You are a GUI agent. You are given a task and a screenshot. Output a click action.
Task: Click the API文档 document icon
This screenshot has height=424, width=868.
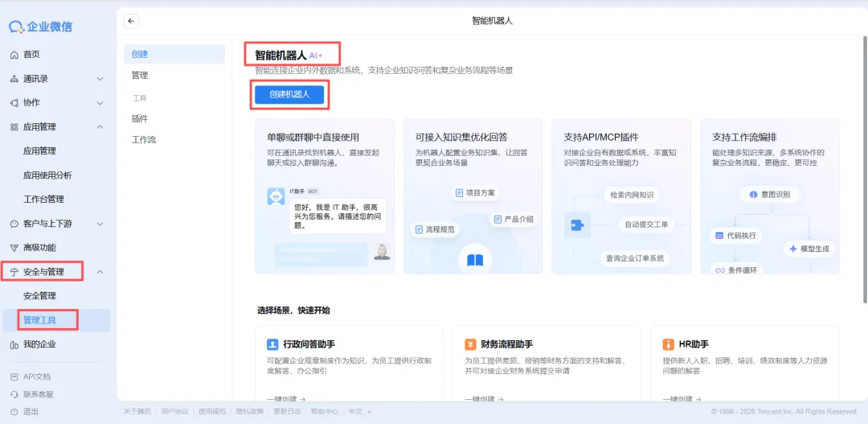click(x=14, y=377)
